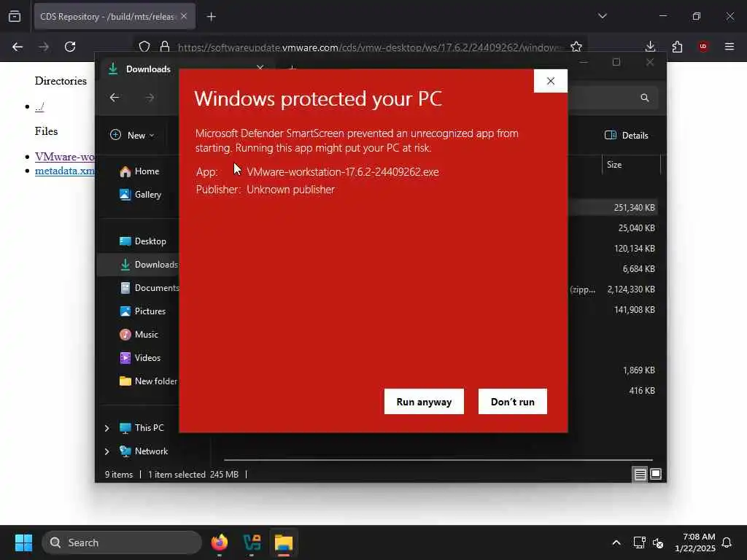747x560 pixels.
Task: Switch to large thumbnails view icon
Action: pos(656,474)
